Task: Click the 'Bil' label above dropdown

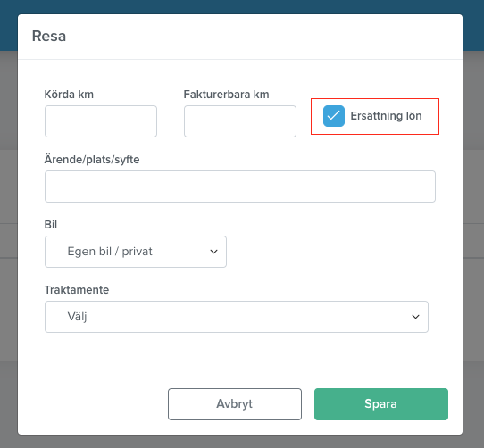Action: [x=51, y=225]
